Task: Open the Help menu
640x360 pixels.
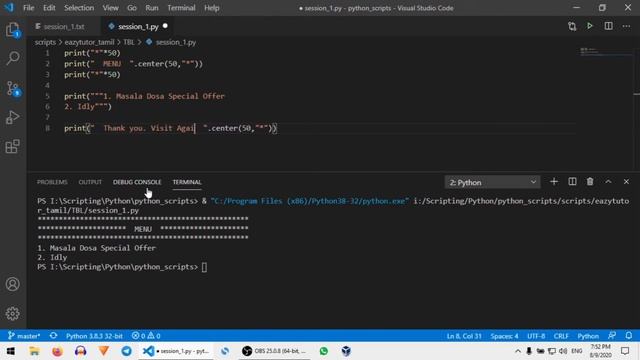Action: [x=211, y=8]
